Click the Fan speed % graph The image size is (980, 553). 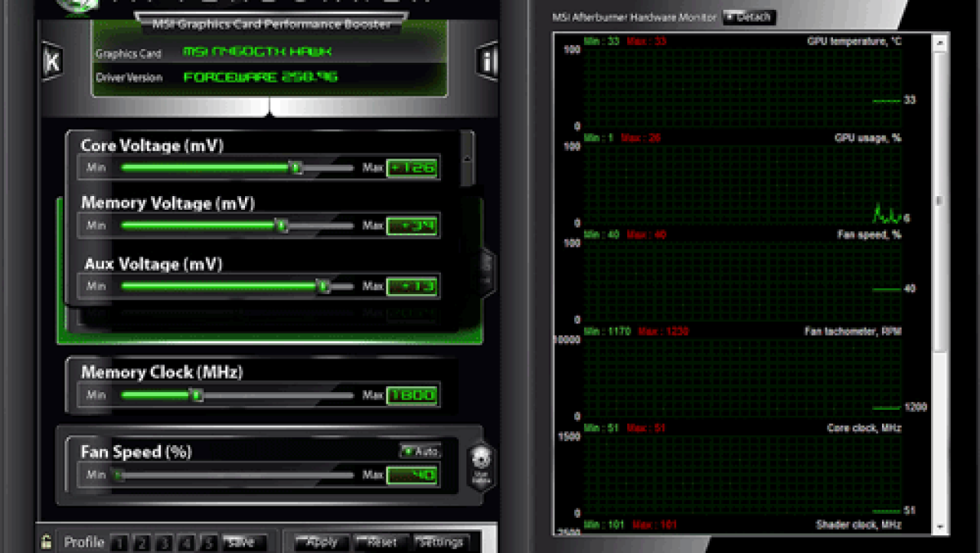tap(743, 281)
